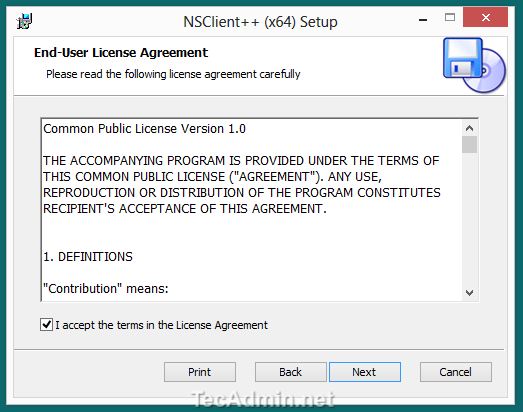This screenshot has width=523, height=412.
Task: Click the '"Contribution" means:' line of text
Action: pyautogui.click(x=106, y=289)
